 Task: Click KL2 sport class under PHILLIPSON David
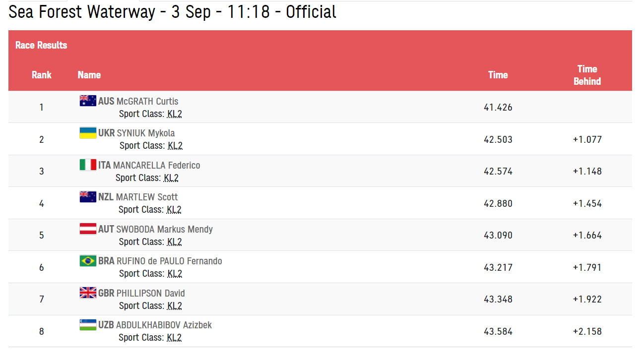click(x=175, y=305)
